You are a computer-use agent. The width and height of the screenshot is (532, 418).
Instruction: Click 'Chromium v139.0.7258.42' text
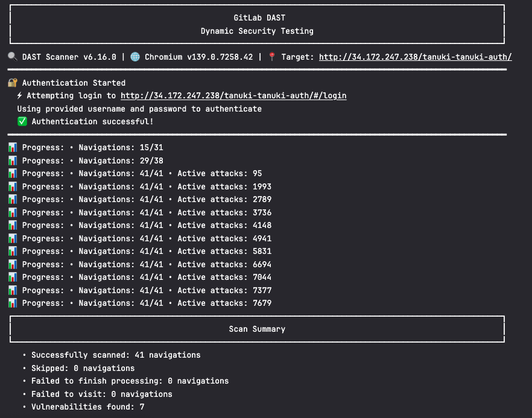point(199,57)
